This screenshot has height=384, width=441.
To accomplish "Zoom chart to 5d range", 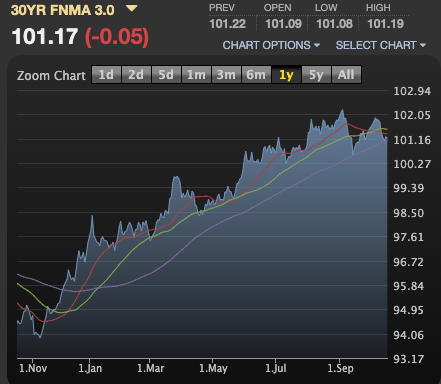I will coord(166,74).
